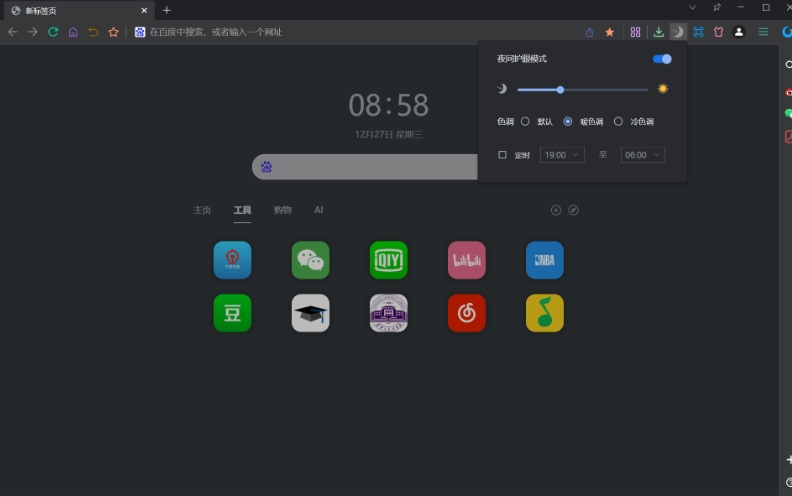Screen dimensions: 792x496
Task: Toggle the 夜间护眼模式 switch off
Action: 662,59
